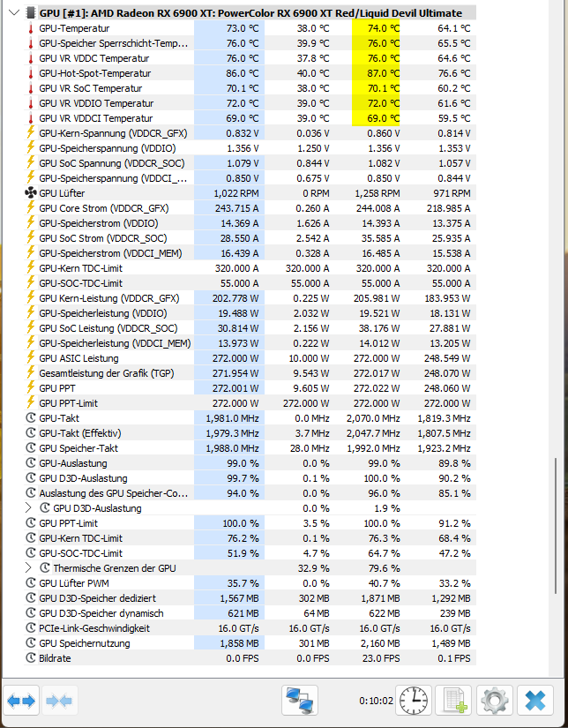Screen dimensions: 568x728
Task: Click the 23.0 FPS maximum Bildrate value
Action: [x=381, y=658]
